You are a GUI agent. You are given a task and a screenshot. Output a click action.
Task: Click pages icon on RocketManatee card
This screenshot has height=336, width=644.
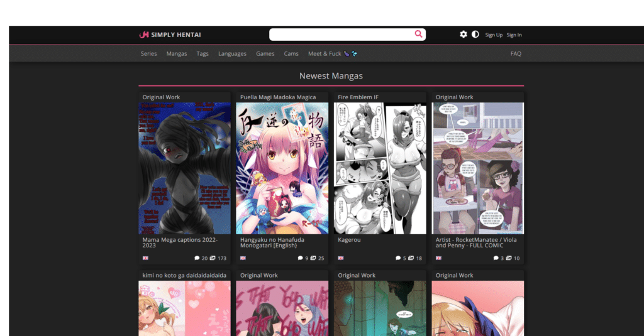pos(508,258)
